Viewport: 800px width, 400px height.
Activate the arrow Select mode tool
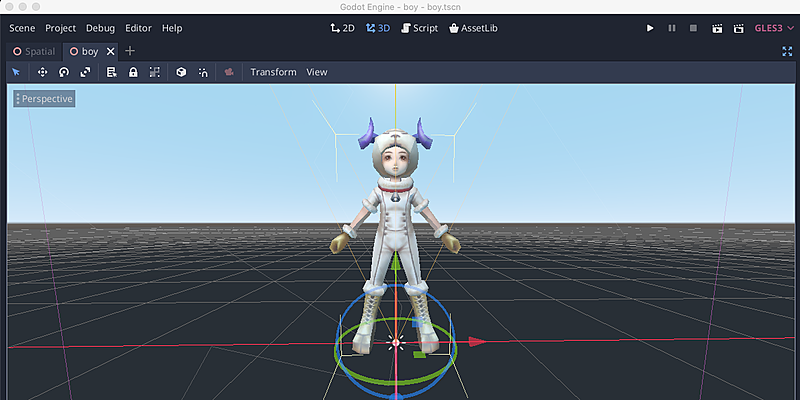16,72
